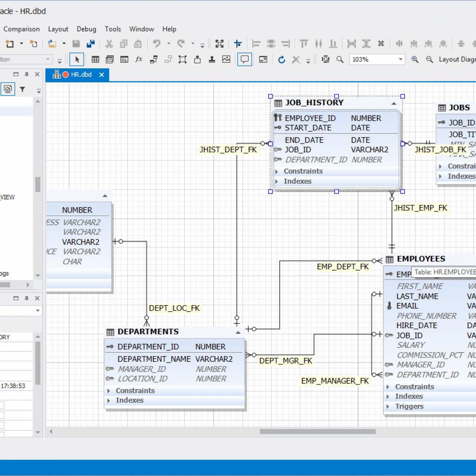Screen dimensions: 476x476
Task: Click the Align Tops icon
Action: [304, 44]
